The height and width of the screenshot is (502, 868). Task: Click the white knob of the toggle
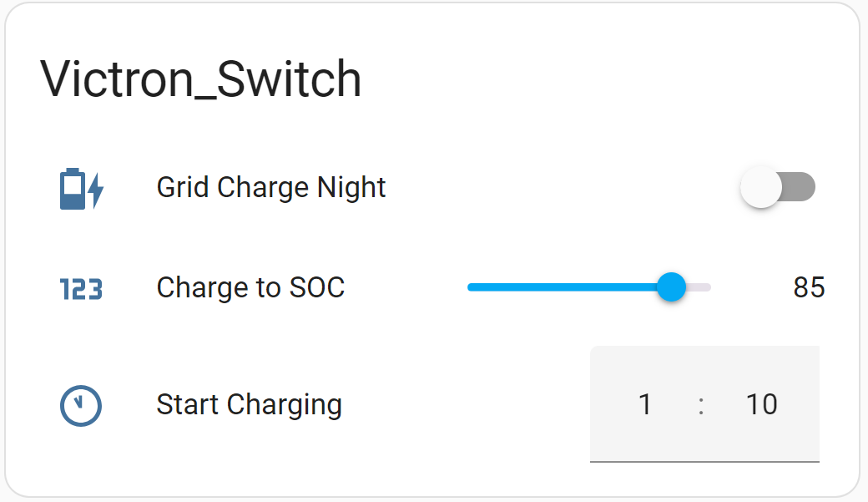pos(761,188)
